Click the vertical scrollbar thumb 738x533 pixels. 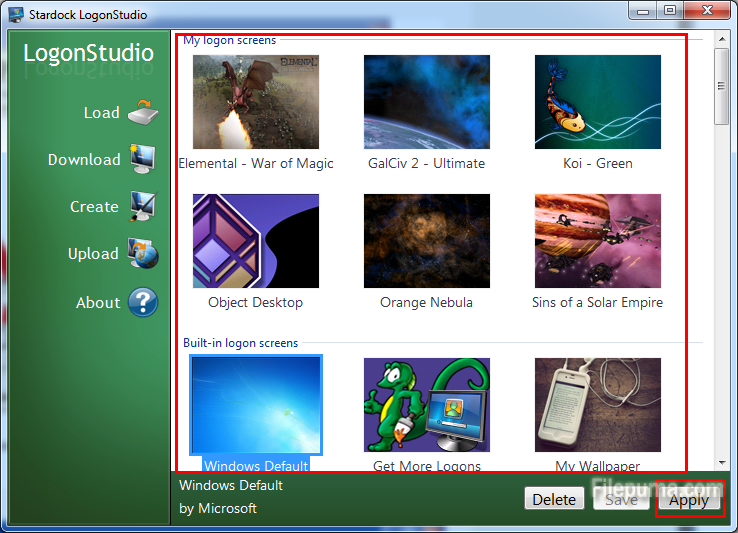[722, 86]
